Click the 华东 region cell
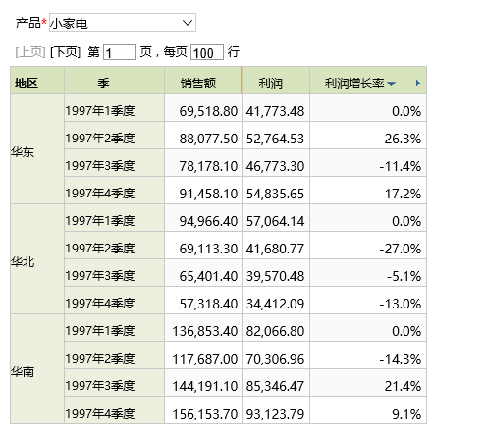 pyautogui.click(x=37, y=149)
